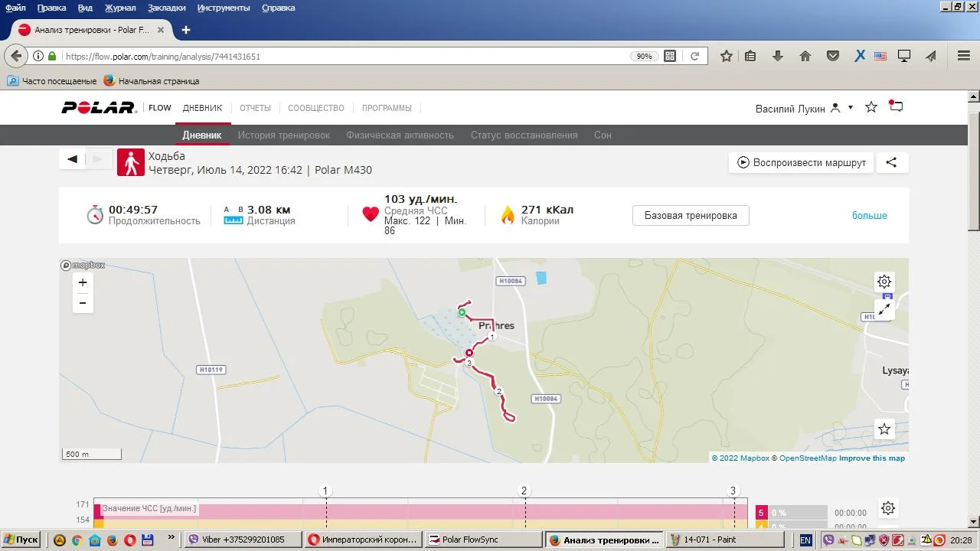Open the Инструменты menu
The width and height of the screenshot is (980, 551).
pos(224,8)
